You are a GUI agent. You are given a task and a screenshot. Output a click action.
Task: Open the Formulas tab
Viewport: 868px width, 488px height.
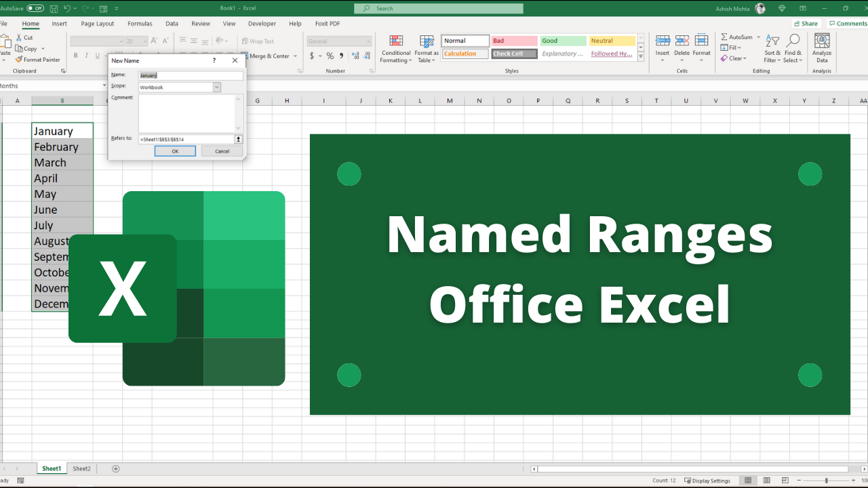tap(140, 24)
